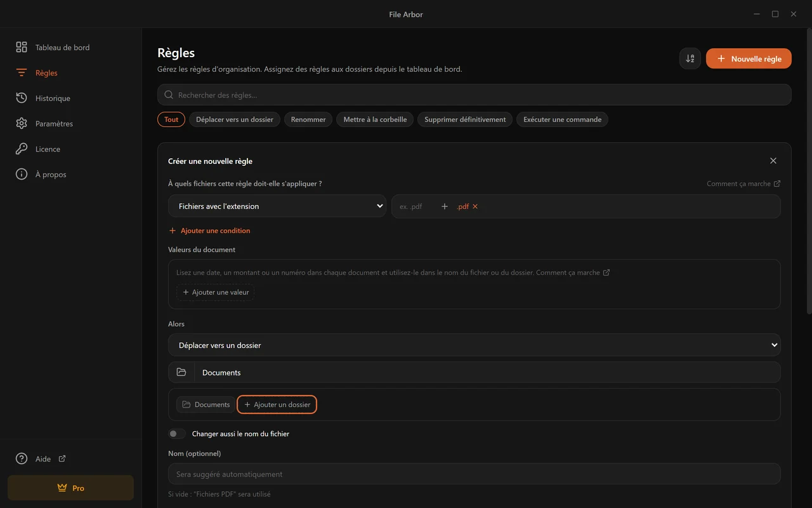Click the Pro upgrade button

70,488
